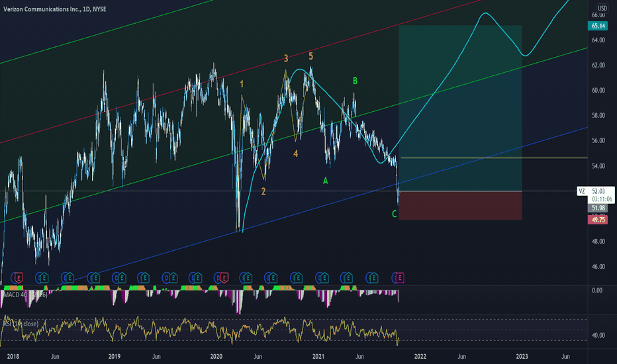Select the orange wave label 2
Screen dimensions: 617x364
click(x=263, y=192)
